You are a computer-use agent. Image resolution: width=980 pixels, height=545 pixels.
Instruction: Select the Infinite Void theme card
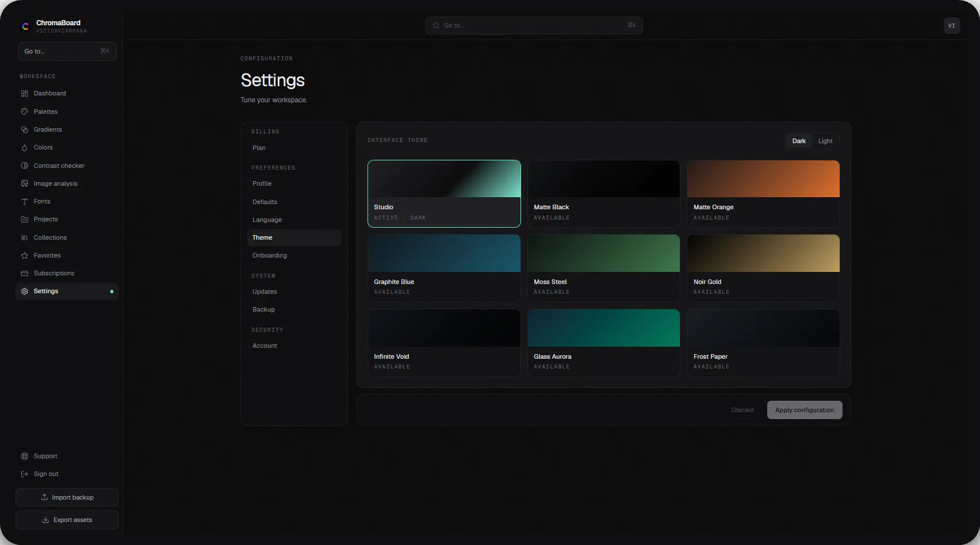(x=444, y=343)
